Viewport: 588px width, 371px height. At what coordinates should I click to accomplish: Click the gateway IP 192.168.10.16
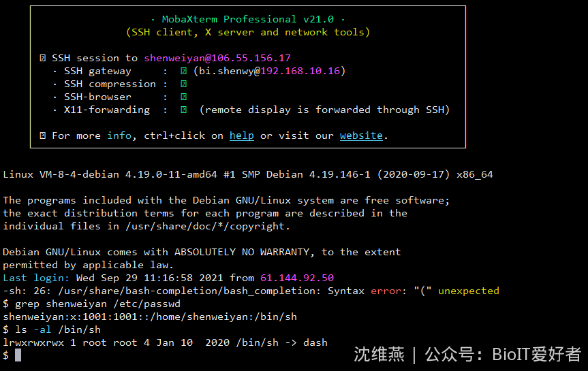300,71
